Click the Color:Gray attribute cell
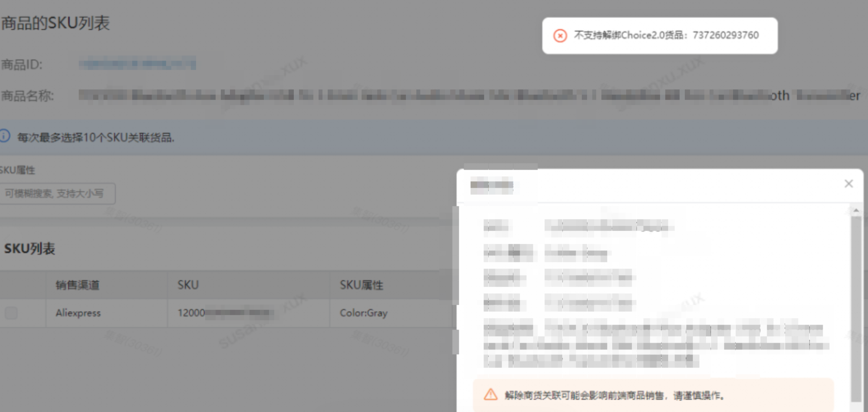The height and width of the screenshot is (412, 868). pyautogui.click(x=364, y=313)
